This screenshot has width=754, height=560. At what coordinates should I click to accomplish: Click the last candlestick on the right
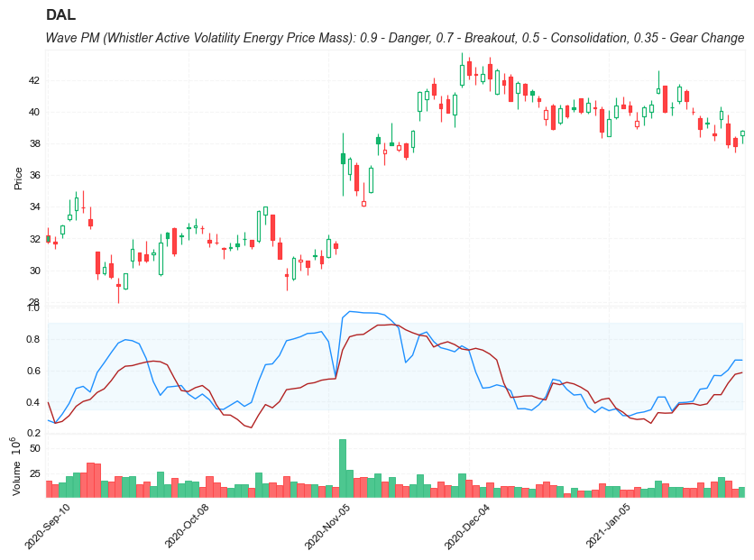[742, 133]
